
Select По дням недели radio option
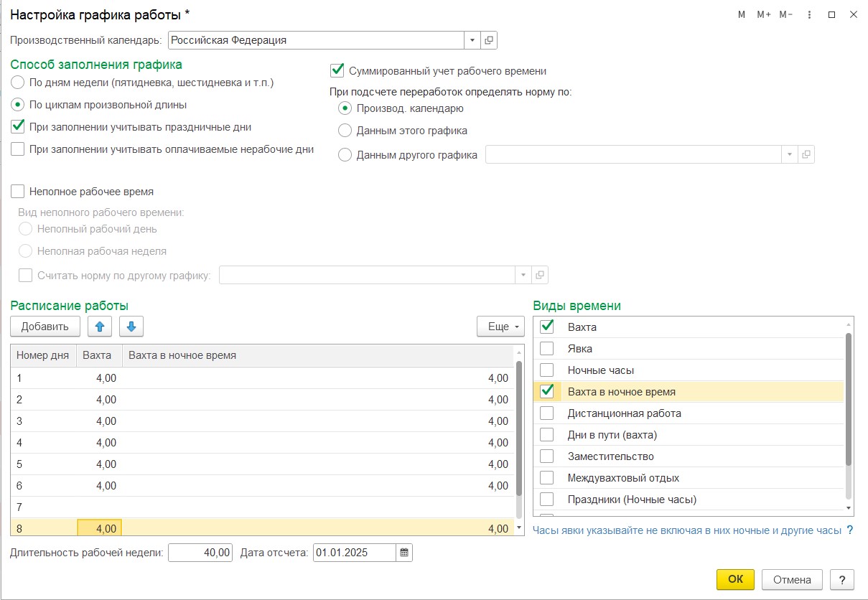(18, 83)
